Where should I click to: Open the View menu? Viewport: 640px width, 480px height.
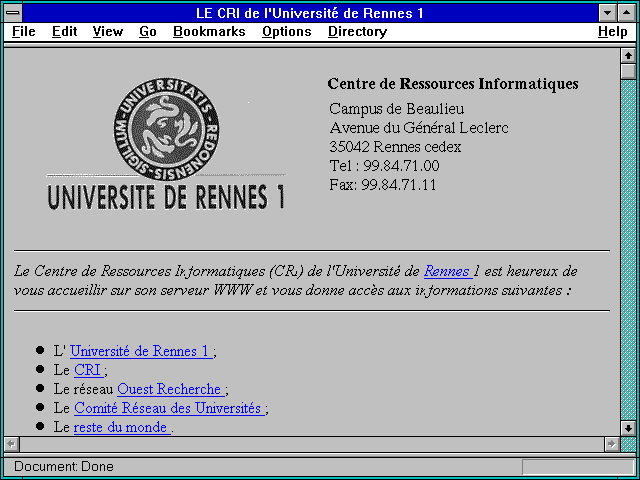tap(107, 31)
